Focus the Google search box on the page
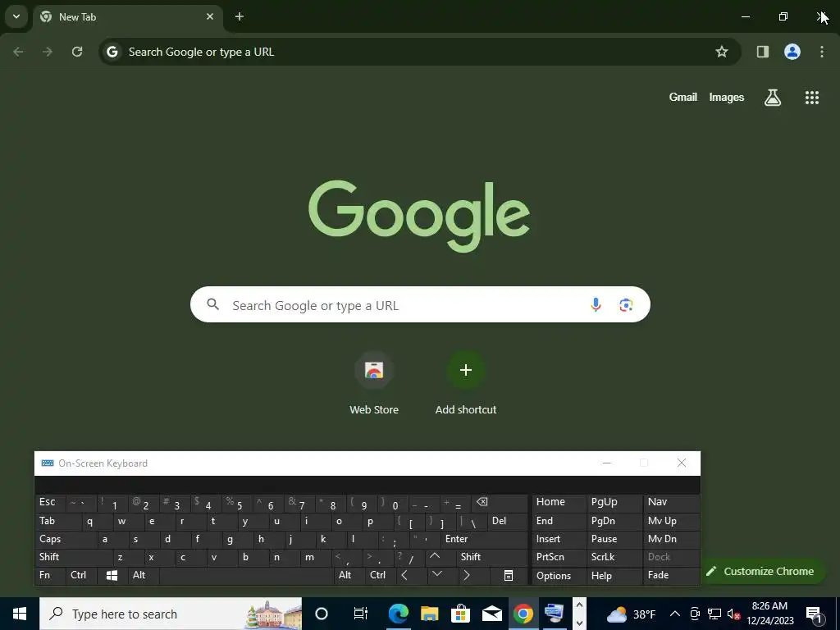 click(420, 305)
